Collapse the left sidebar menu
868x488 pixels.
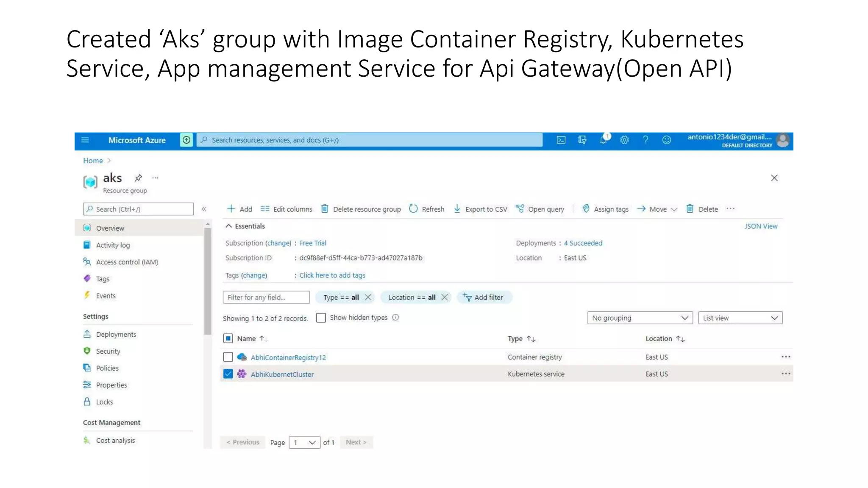204,209
